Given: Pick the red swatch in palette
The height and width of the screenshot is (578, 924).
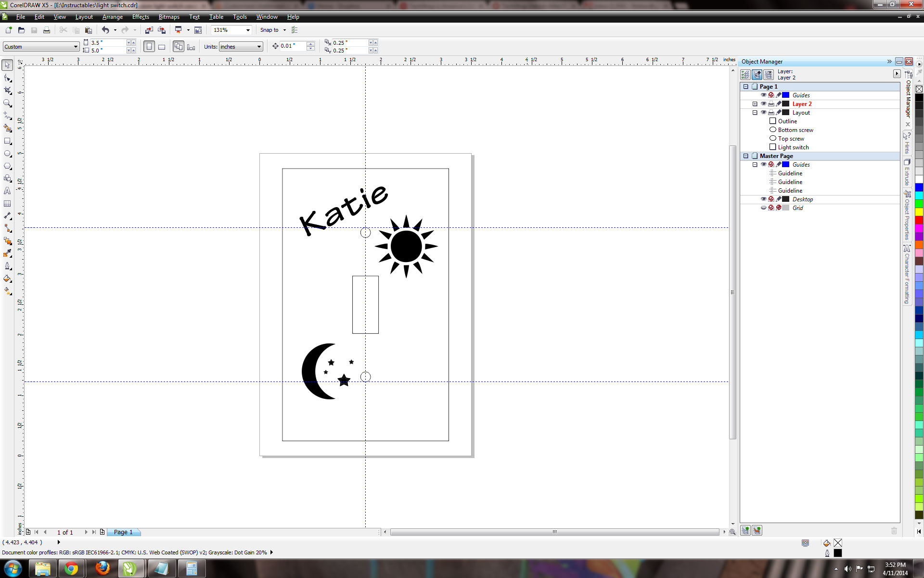Looking at the screenshot, I should coord(919,220).
